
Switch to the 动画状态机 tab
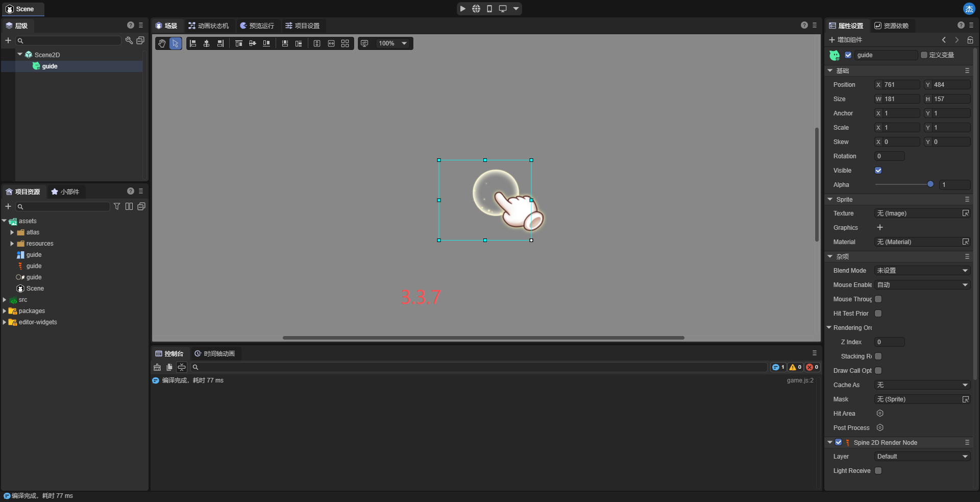[x=208, y=26]
